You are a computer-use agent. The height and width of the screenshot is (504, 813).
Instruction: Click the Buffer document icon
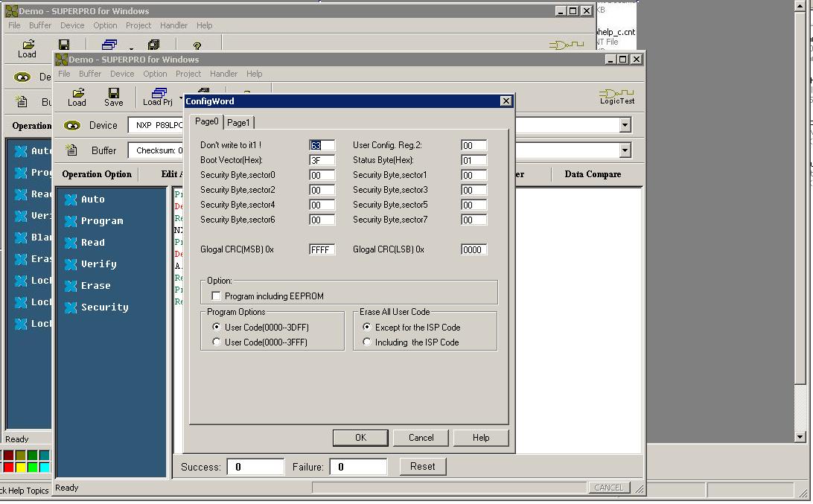72,150
